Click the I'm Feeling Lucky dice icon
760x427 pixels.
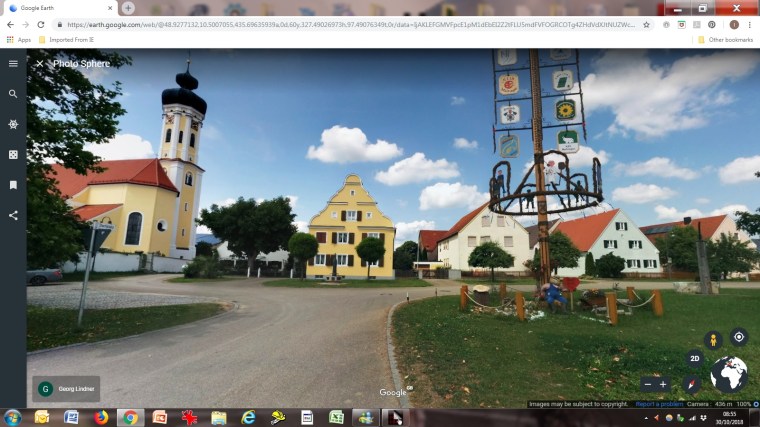click(x=13, y=155)
